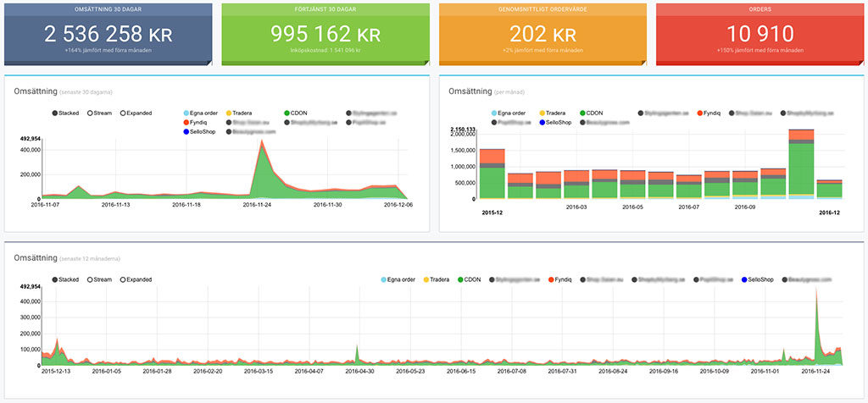Click '2015-12-13' axis label in 12-month chart

pyautogui.click(x=56, y=372)
